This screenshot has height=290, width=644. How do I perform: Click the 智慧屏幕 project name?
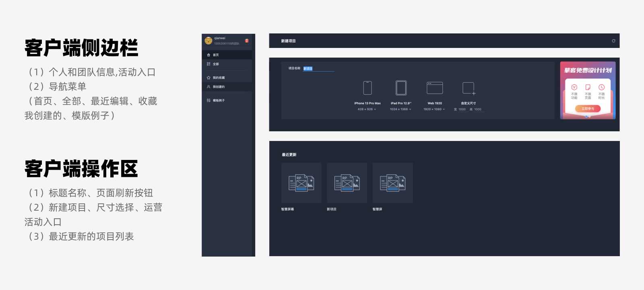pyautogui.click(x=287, y=209)
